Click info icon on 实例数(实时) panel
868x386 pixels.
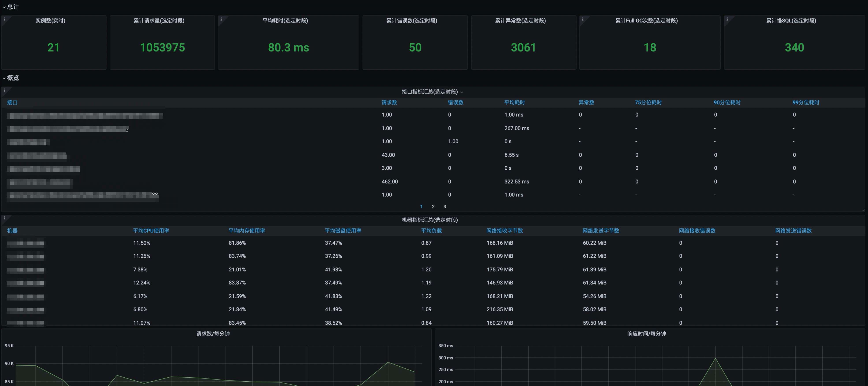(x=4, y=19)
